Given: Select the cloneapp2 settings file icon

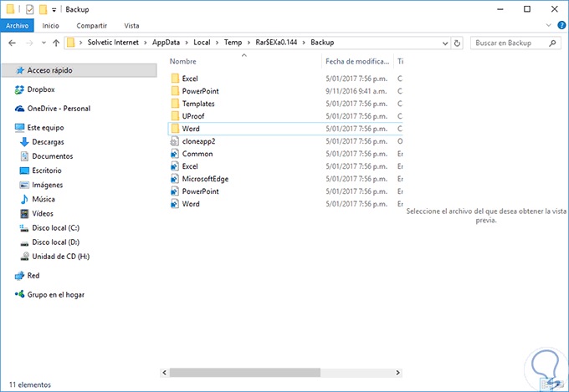Looking at the screenshot, I should pyautogui.click(x=175, y=141).
